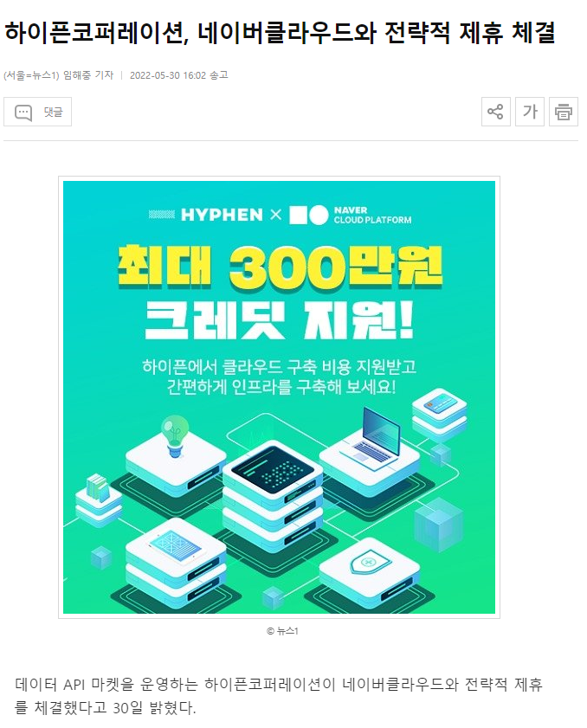This screenshot has width=587, height=728.
Task: Click the share icon button
Action: coord(495,112)
